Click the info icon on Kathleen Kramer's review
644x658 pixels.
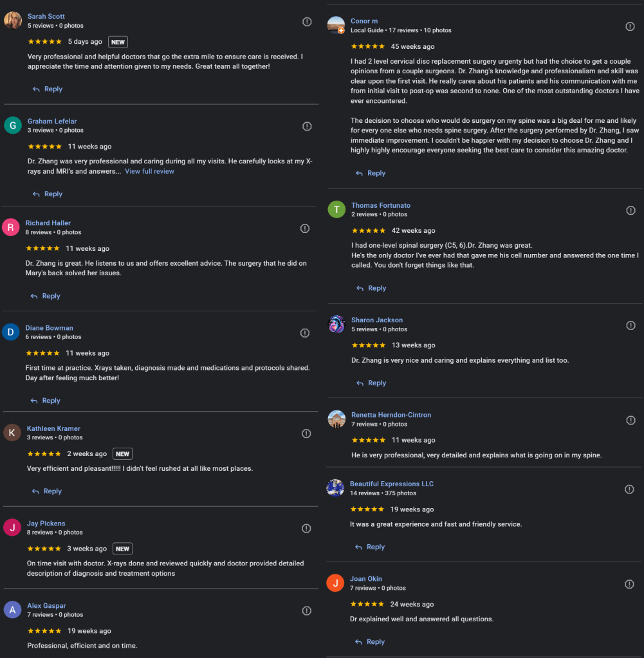click(306, 434)
